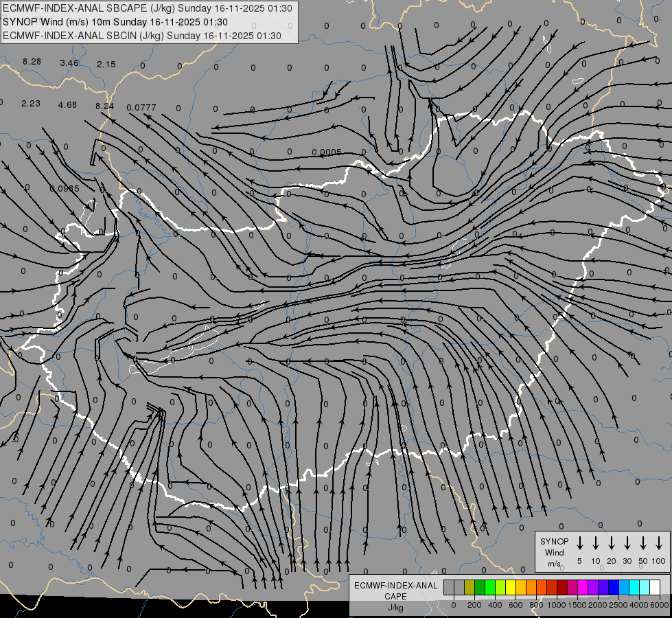Click the 0.0985 CAPE value
The image size is (672, 618).
click(x=65, y=189)
